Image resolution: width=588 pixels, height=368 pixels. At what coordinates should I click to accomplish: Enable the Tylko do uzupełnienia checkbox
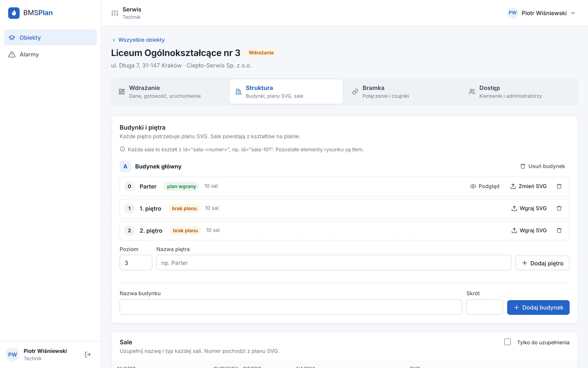pyautogui.click(x=507, y=342)
